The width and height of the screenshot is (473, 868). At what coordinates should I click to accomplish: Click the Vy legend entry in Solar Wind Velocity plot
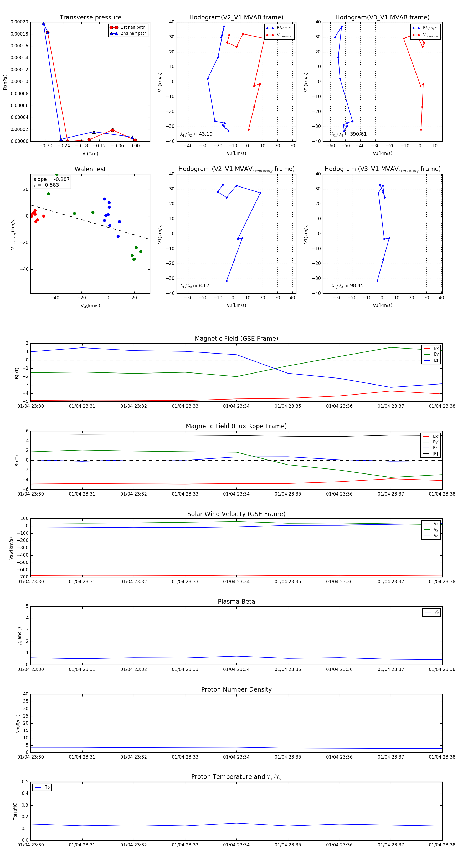[431, 530]
